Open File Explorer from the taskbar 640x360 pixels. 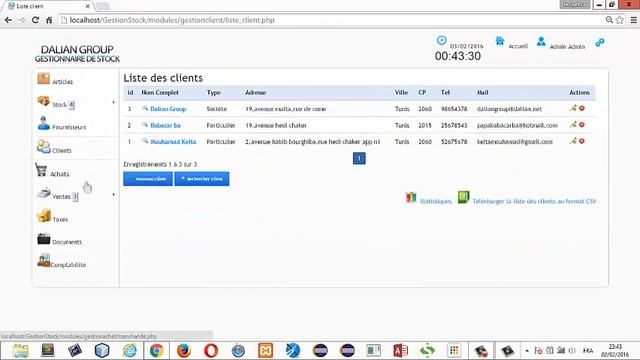(x=20, y=351)
